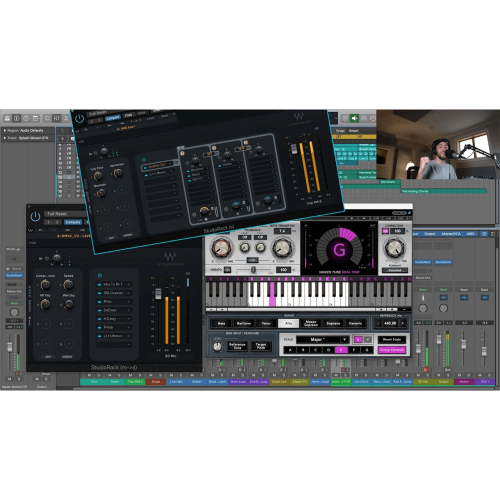The image size is (500, 500).
Task: Click the next preset arrow in front StudioRack
Action: [x=57, y=222]
